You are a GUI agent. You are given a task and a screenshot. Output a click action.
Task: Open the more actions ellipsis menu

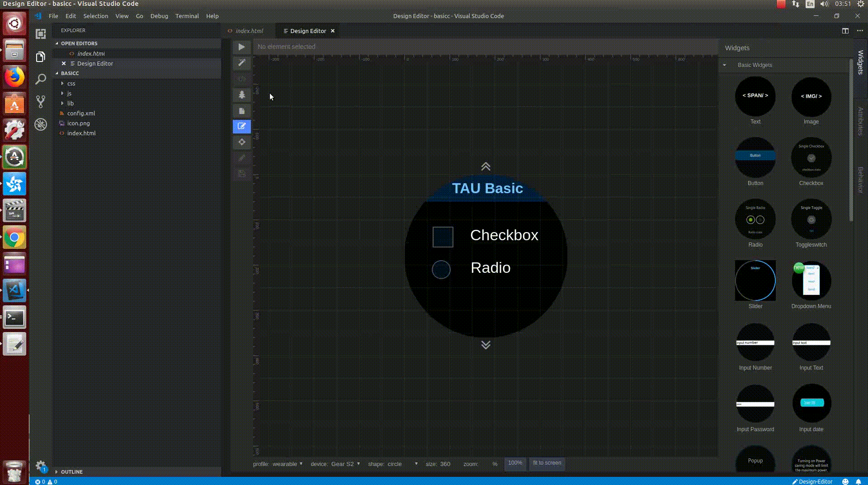[860, 31]
